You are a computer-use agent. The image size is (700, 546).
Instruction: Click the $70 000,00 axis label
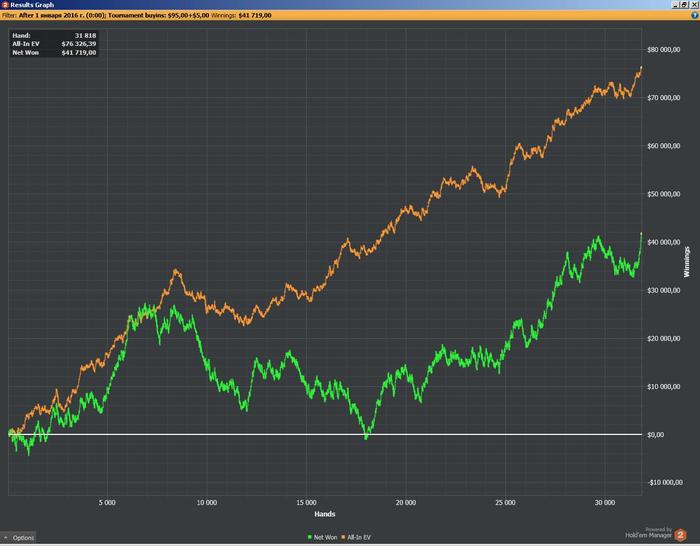pyautogui.click(x=663, y=98)
